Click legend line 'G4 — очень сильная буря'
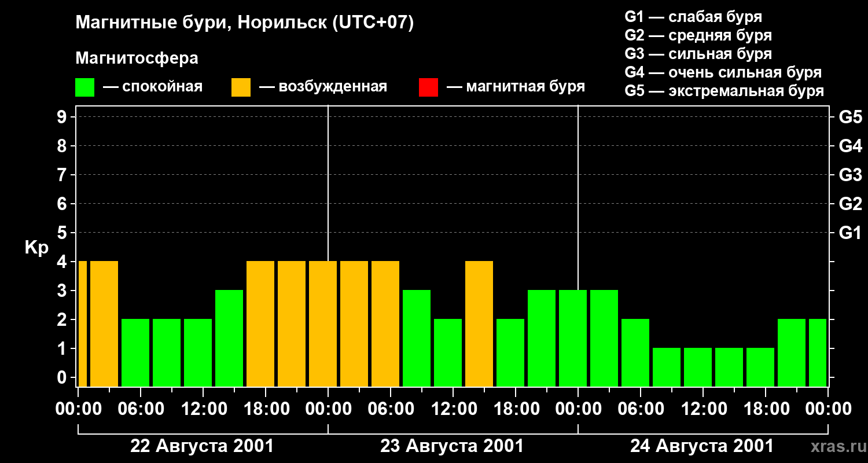This screenshot has width=868, height=463. pyautogui.click(x=723, y=72)
